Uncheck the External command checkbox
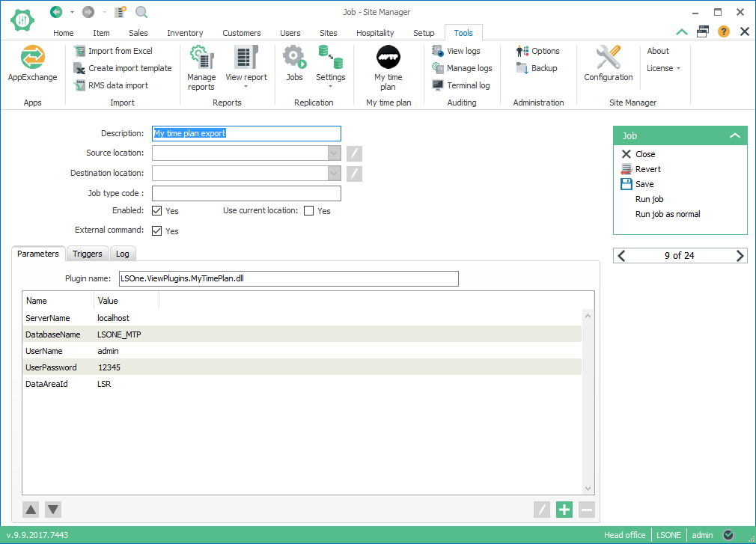Screen dimensions: 756x544 (157, 231)
